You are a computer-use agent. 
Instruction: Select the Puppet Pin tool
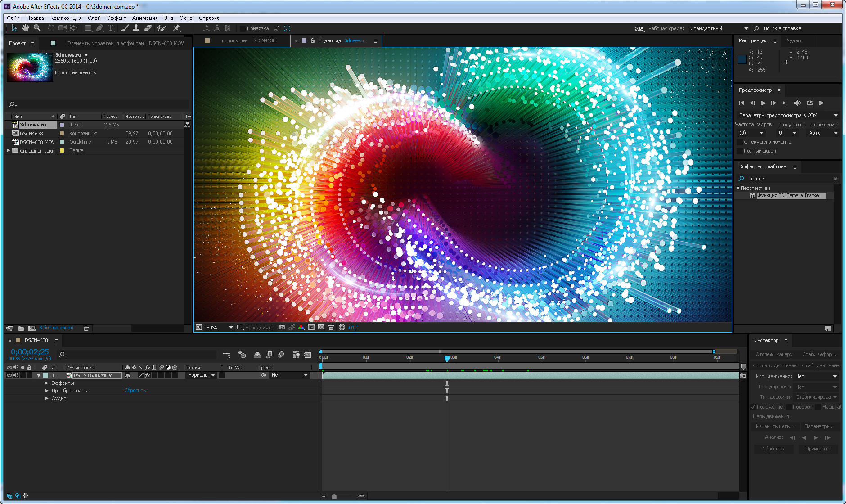click(176, 28)
